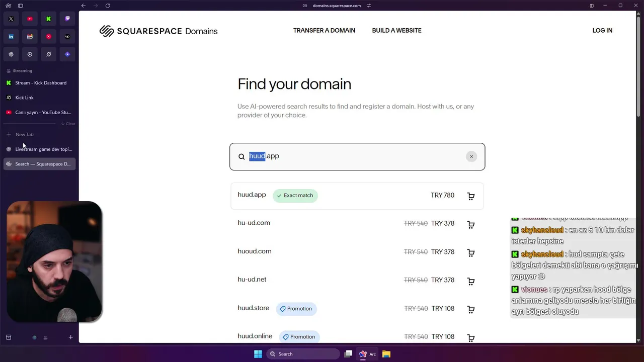
Task: Click the Squarespace Domains logo
Action: [158, 31]
